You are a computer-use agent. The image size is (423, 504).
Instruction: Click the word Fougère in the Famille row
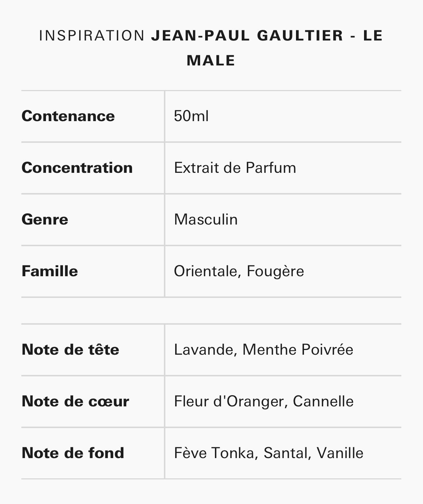click(x=275, y=271)
